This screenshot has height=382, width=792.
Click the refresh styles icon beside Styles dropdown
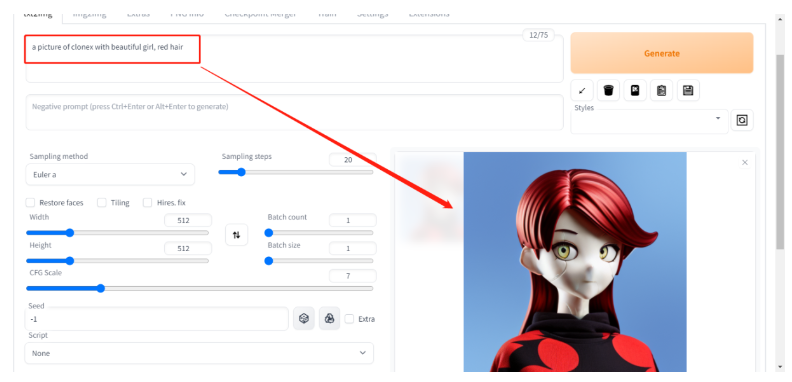(x=741, y=120)
